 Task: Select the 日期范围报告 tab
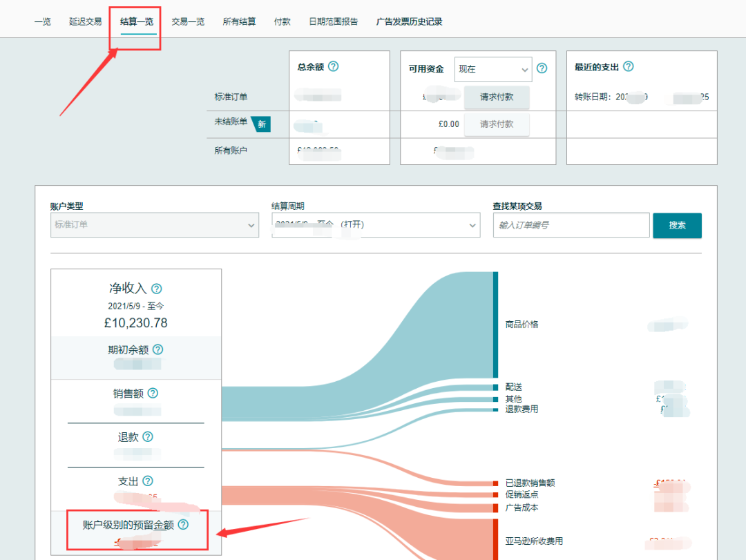point(334,21)
